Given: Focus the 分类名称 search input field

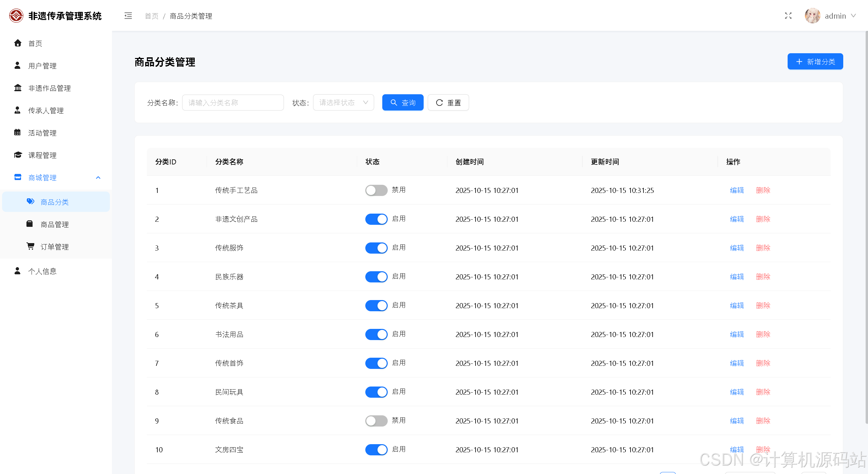Looking at the screenshot, I should [x=233, y=102].
